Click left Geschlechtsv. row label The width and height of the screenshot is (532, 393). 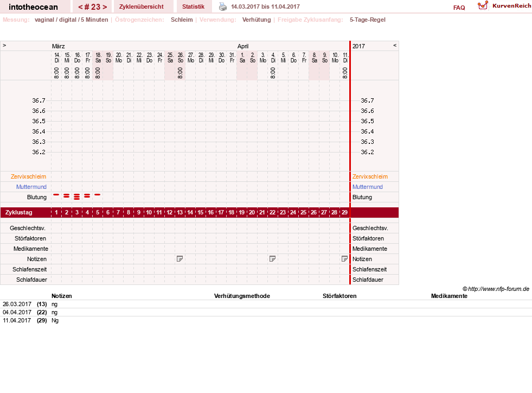[x=28, y=229]
